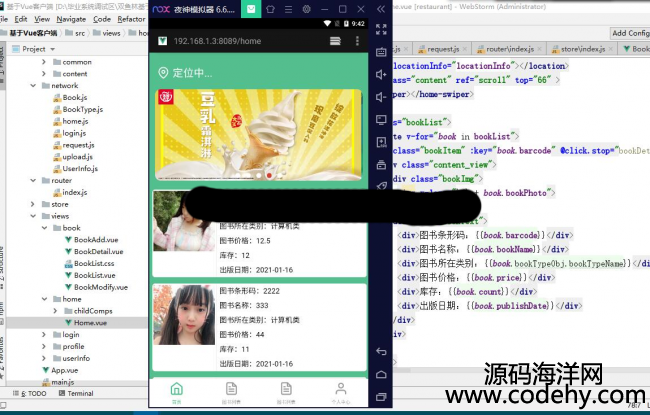This screenshot has height=415, width=650.
Task: Open the Navigate menu
Action: pos(71,19)
